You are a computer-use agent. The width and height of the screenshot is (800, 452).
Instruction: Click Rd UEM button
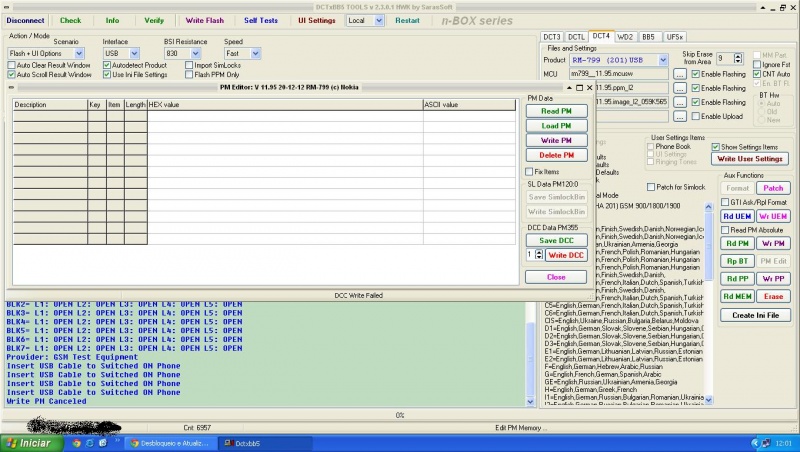[x=737, y=216]
